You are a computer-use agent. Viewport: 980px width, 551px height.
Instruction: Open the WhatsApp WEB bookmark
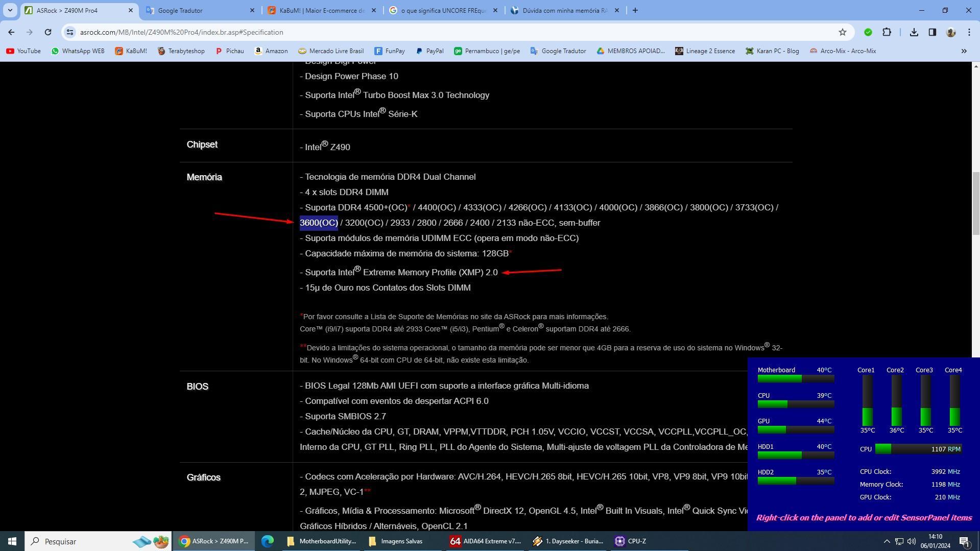[x=78, y=51]
